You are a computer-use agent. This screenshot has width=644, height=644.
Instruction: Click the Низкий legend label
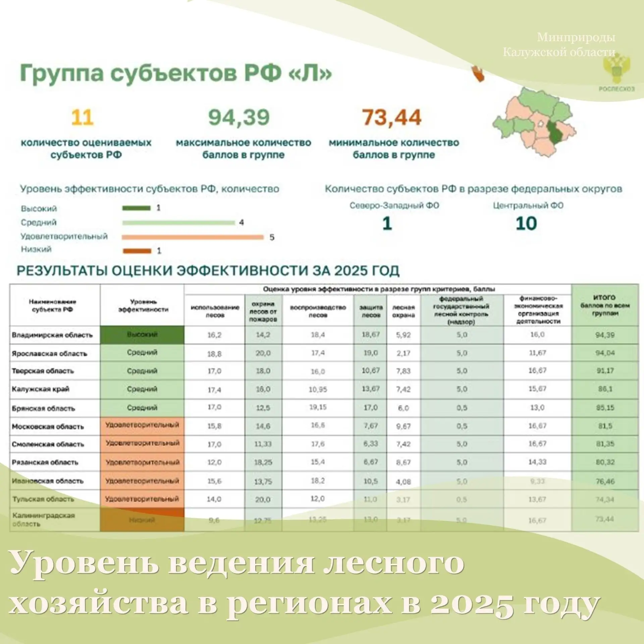(36, 249)
